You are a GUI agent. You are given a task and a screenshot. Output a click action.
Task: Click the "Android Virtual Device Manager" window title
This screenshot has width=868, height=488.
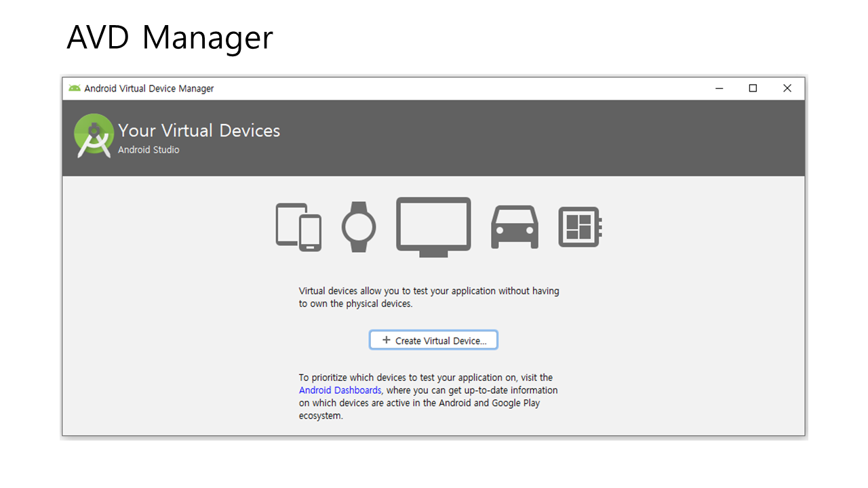149,89
